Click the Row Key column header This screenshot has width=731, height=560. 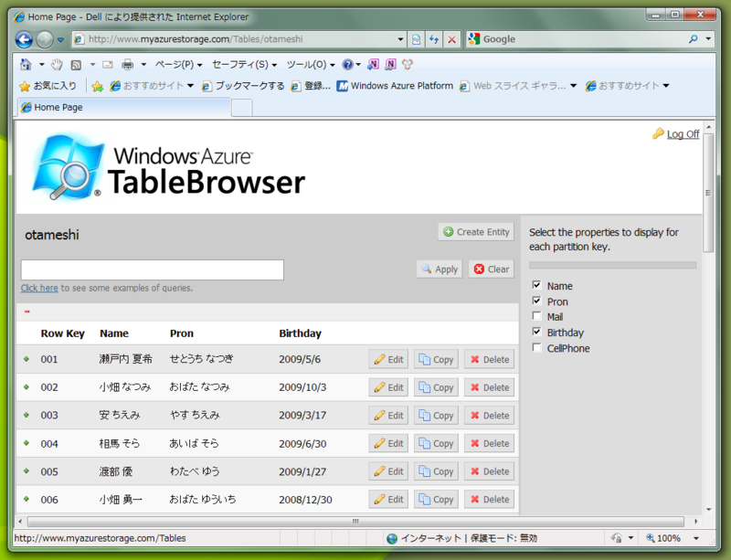coord(62,333)
